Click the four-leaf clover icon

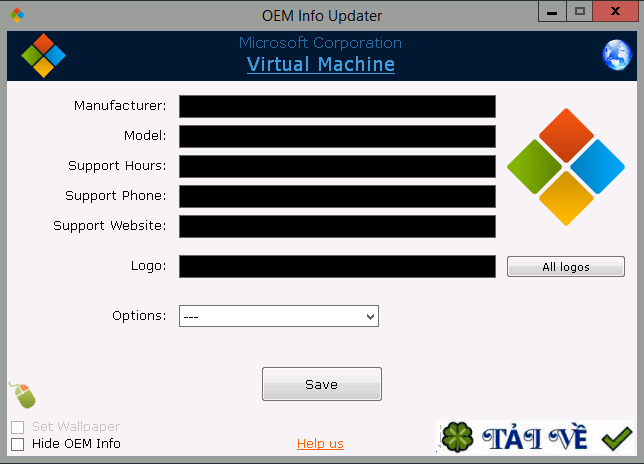point(457,437)
